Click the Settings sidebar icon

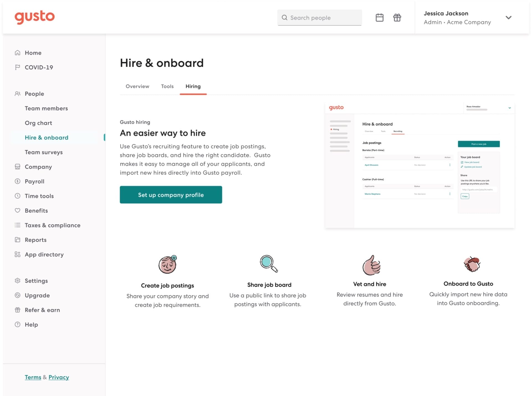coord(17,280)
